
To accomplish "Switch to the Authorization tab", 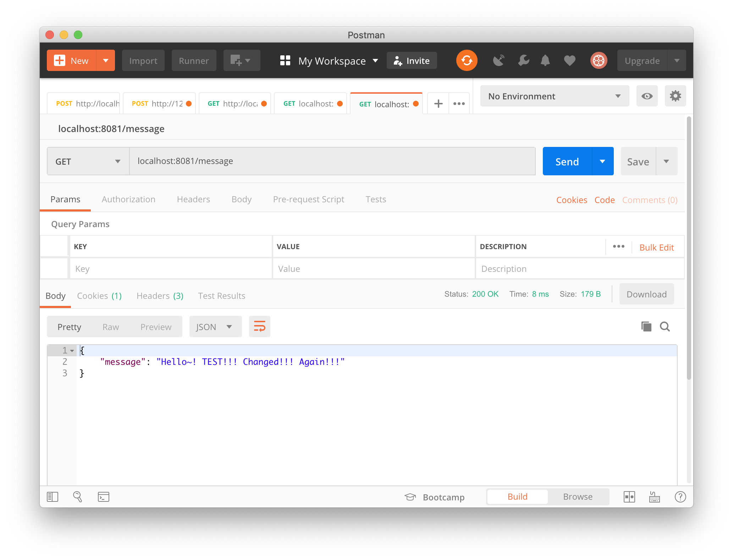I will (x=128, y=199).
